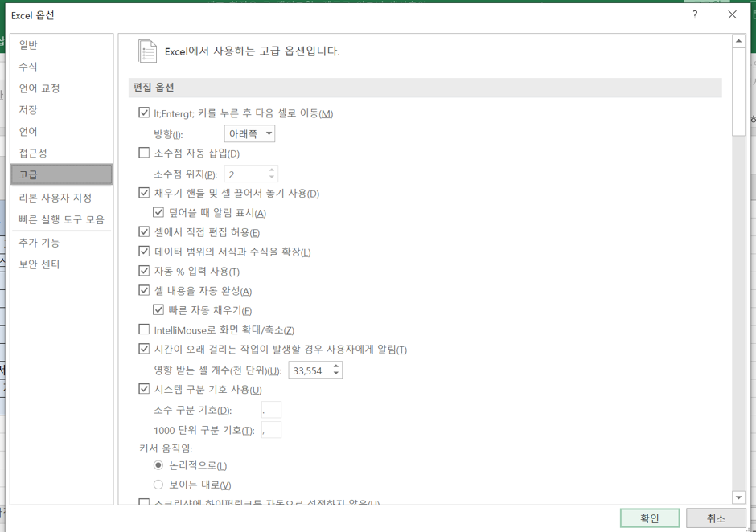The height and width of the screenshot is (532, 756).
Task: Confirm settings with the 확인 button
Action: [x=650, y=518]
